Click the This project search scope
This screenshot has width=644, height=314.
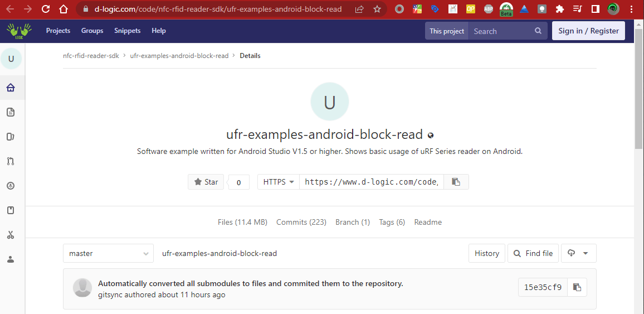[x=447, y=31]
